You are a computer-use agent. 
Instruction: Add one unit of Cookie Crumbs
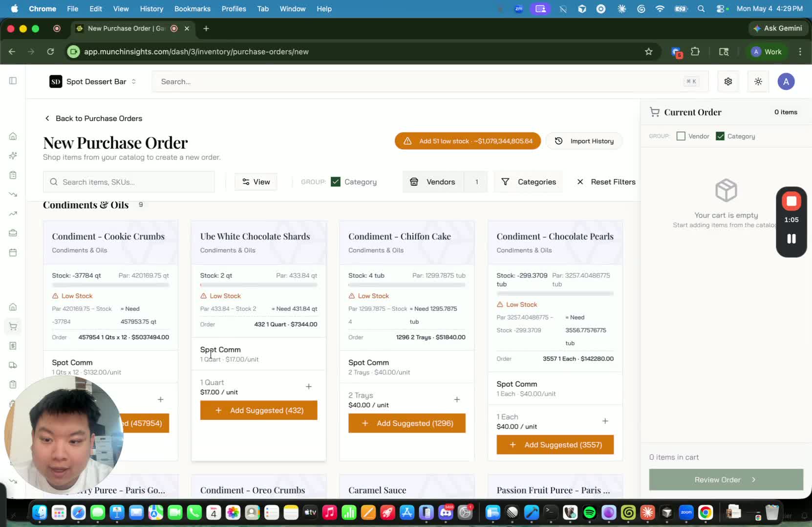click(x=160, y=399)
